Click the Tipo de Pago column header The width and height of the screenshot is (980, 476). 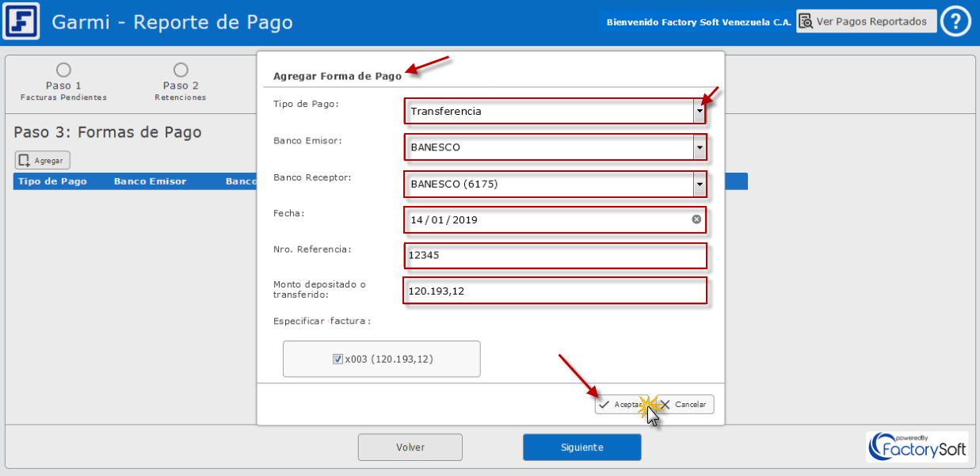tap(52, 181)
